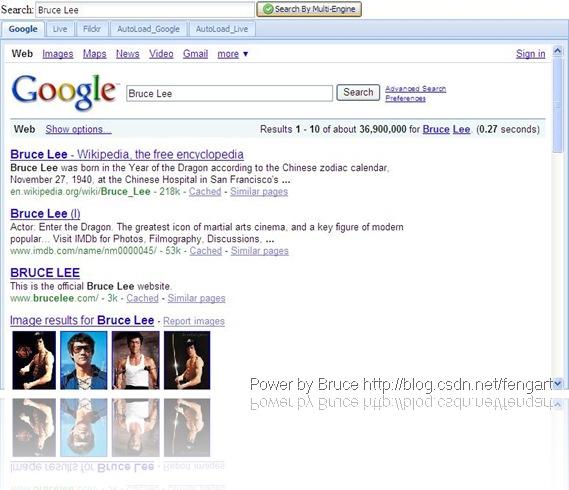This screenshot has height=490, width=569.
Task: Open Preferences link
Action: (x=405, y=98)
